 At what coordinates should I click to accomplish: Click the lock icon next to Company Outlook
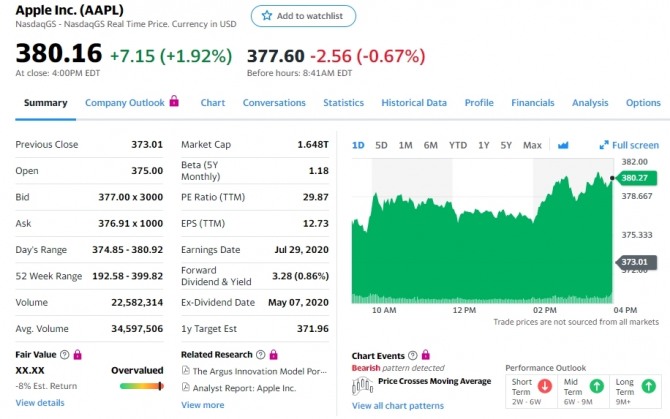[x=174, y=102]
